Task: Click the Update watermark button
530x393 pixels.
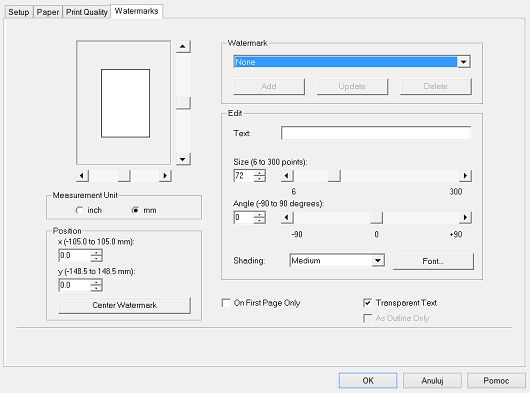Action: pyautogui.click(x=352, y=87)
